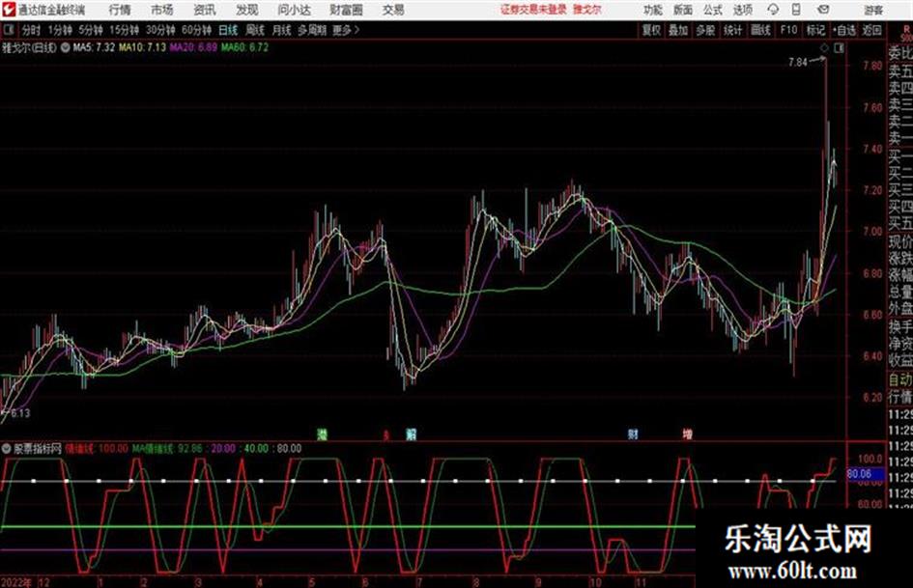Add stock via 自选 button
913x588 pixels.
[844, 30]
